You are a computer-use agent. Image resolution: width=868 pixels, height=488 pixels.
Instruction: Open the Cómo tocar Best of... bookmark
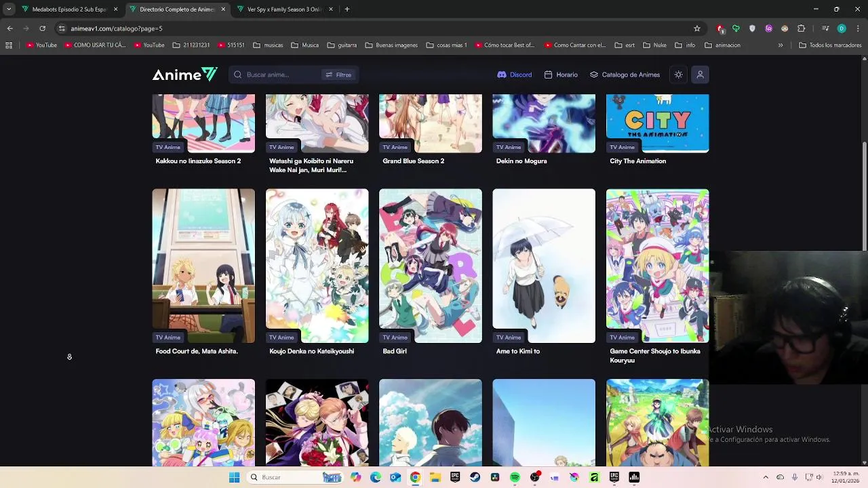click(x=505, y=45)
